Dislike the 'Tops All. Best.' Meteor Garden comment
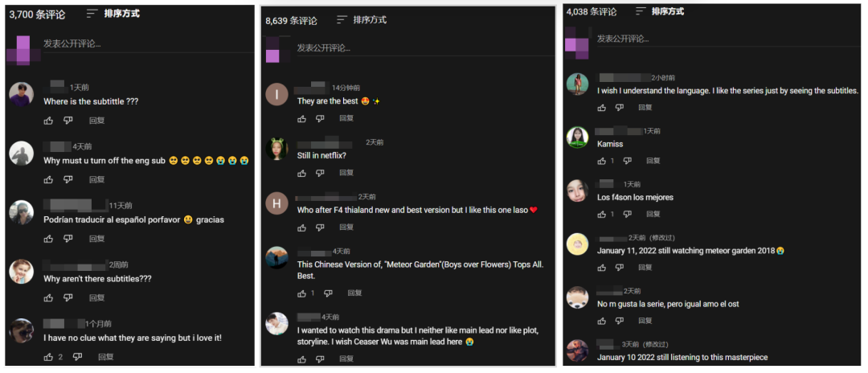The width and height of the screenshot is (868, 373). (x=328, y=293)
